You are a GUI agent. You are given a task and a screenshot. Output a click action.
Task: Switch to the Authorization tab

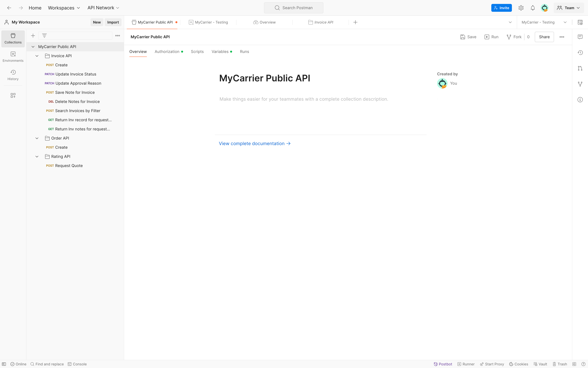coord(167,52)
